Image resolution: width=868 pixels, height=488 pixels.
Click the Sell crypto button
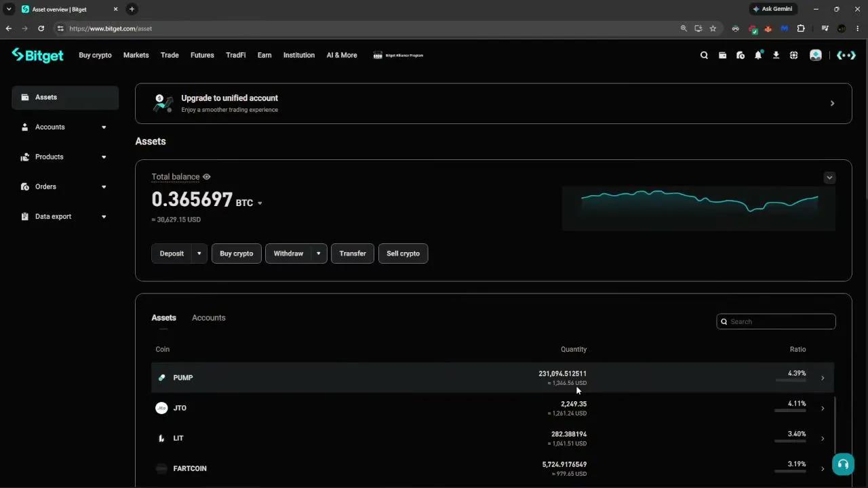tap(403, 253)
